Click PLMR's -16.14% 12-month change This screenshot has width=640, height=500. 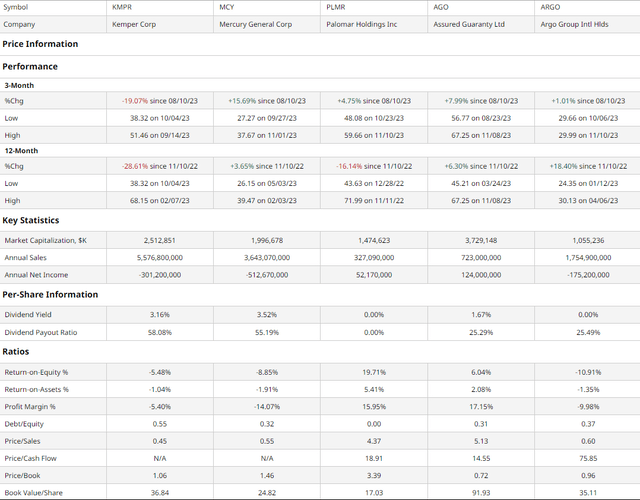pos(349,166)
